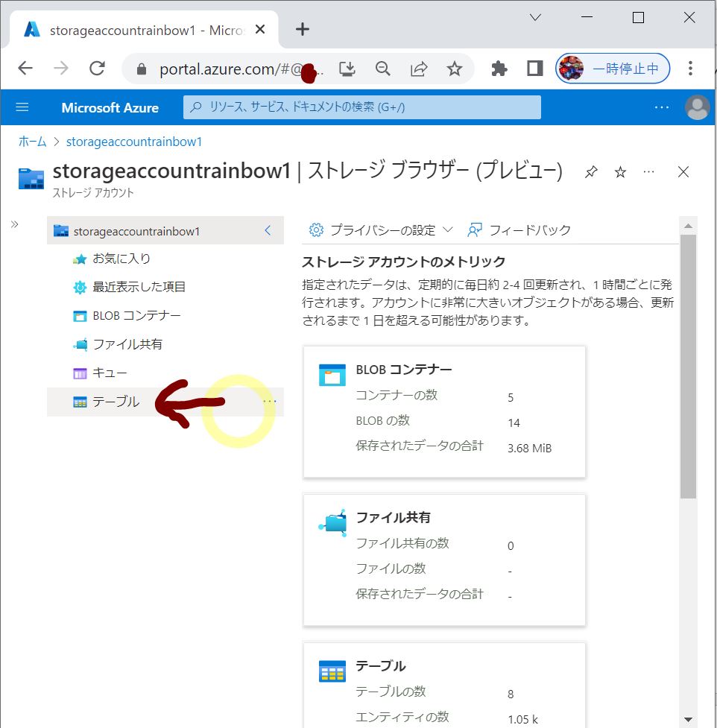Click the ファイル共有 card heading
717x728 pixels.
pos(394,518)
